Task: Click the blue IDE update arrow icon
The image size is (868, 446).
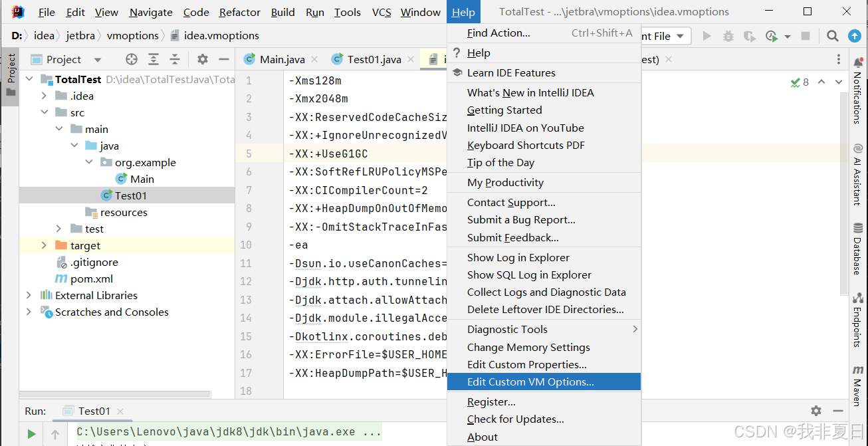Action: point(855,36)
